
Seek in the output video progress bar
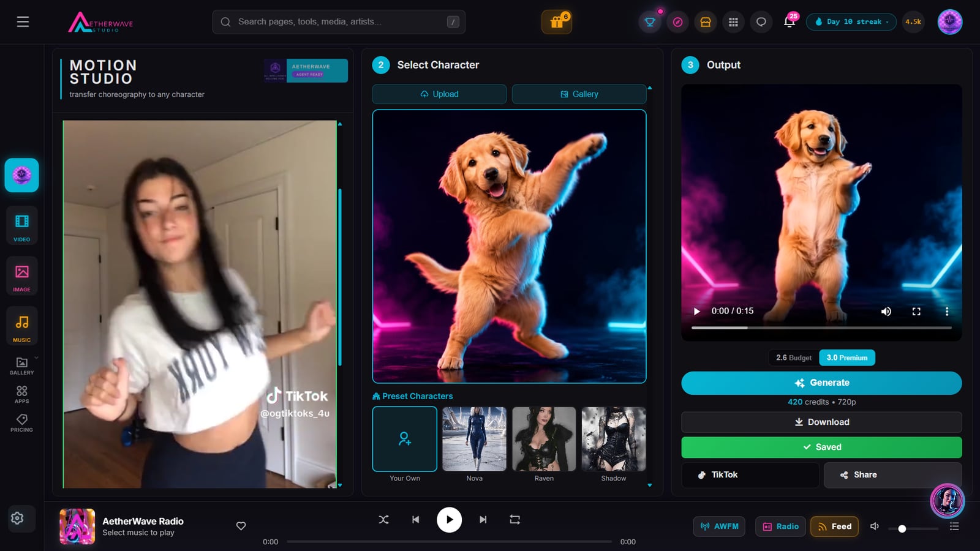click(x=821, y=328)
